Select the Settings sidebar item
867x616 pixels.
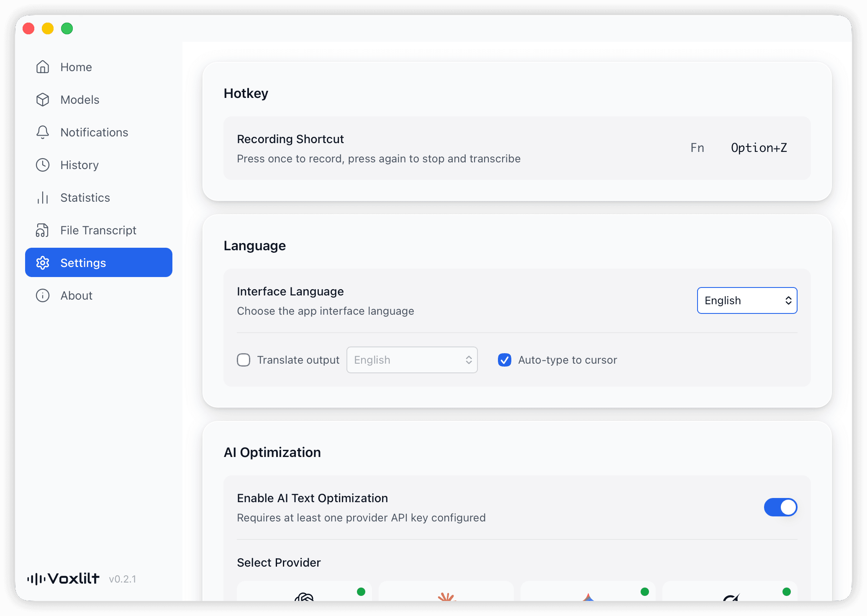[x=99, y=262]
